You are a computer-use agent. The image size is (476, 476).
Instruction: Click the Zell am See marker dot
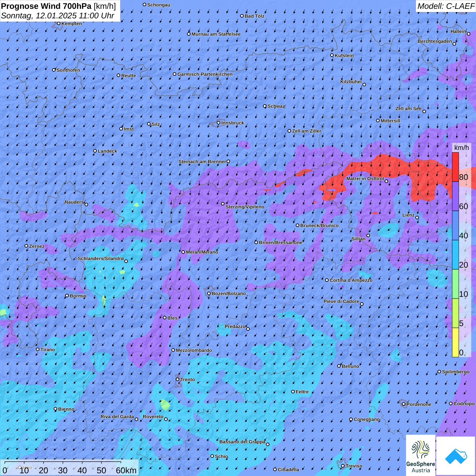tap(424, 111)
